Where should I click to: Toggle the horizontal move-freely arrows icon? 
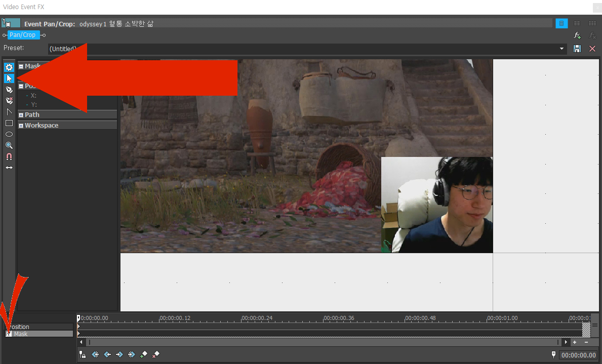(9, 168)
